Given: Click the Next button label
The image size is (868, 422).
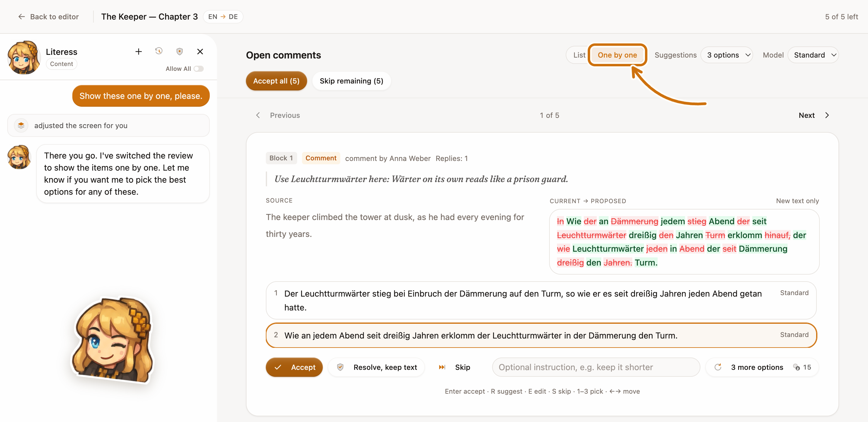Looking at the screenshot, I should pyautogui.click(x=806, y=115).
